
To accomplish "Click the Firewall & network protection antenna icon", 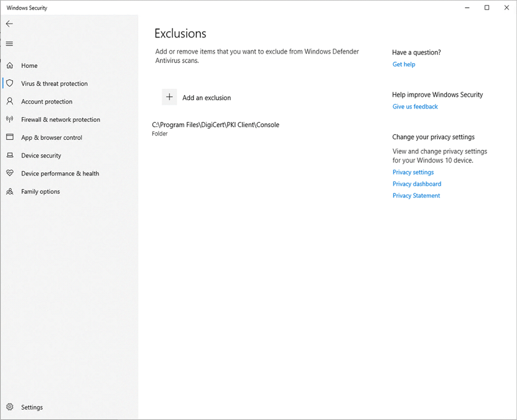I will (10, 119).
